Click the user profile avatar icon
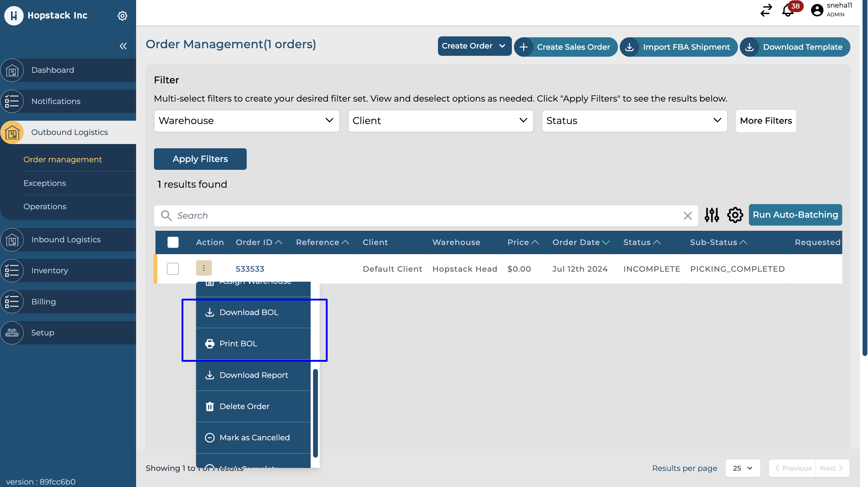The width and height of the screenshot is (868, 487). click(817, 10)
